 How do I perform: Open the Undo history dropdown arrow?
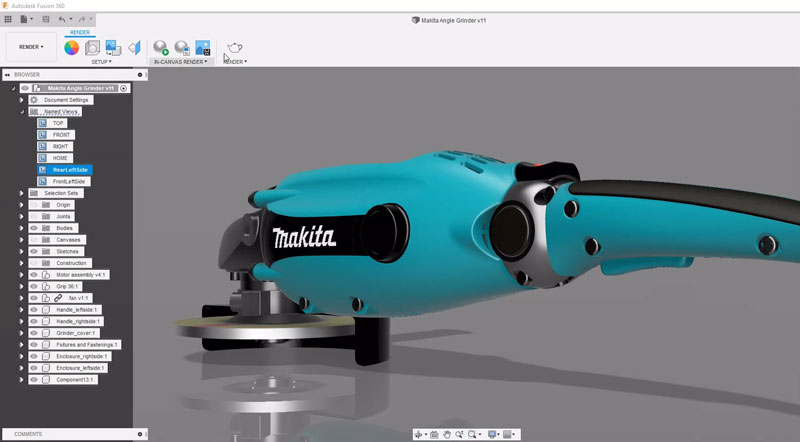tap(70, 19)
